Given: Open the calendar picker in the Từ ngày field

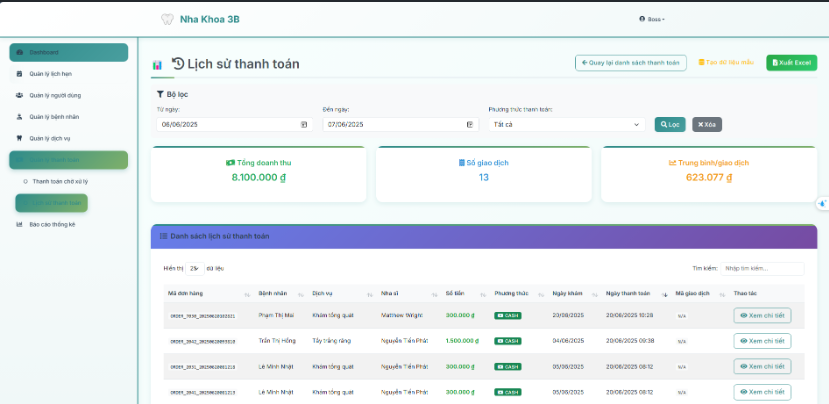Looking at the screenshot, I should click(x=304, y=125).
